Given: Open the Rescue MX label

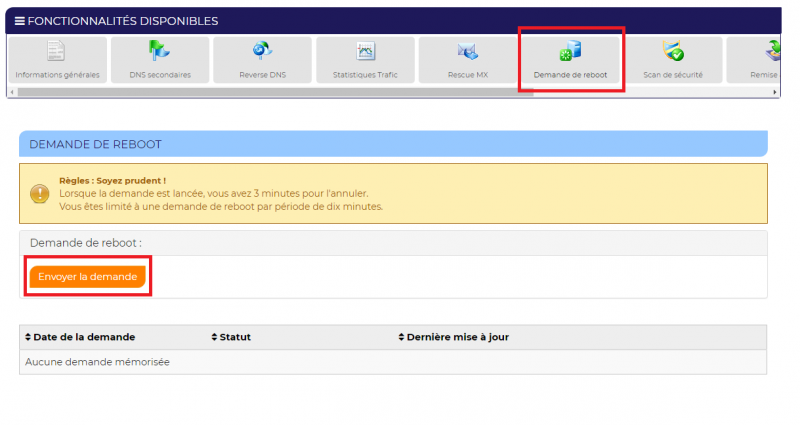Looking at the screenshot, I should tap(468, 75).
